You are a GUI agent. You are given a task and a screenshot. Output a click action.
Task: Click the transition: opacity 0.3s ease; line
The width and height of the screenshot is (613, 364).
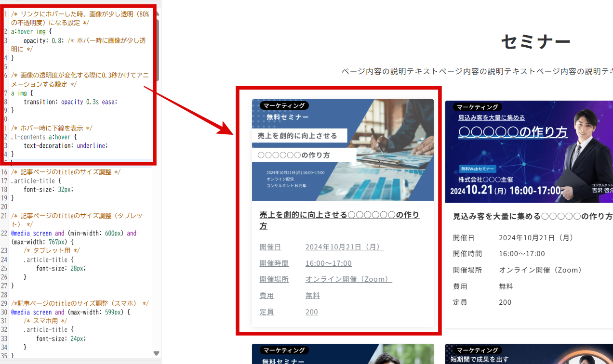tap(70, 102)
